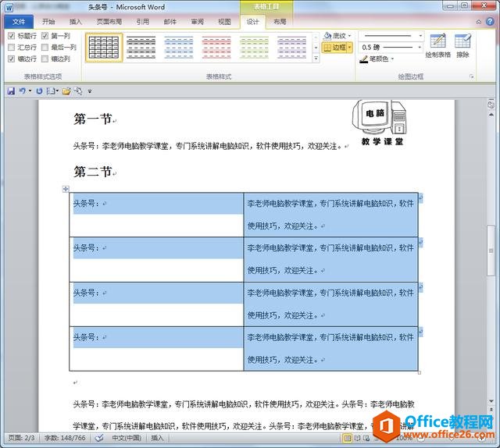
Task: Toggle the 镶边行 (Banded Rows) checkbox
Action: coord(11,59)
